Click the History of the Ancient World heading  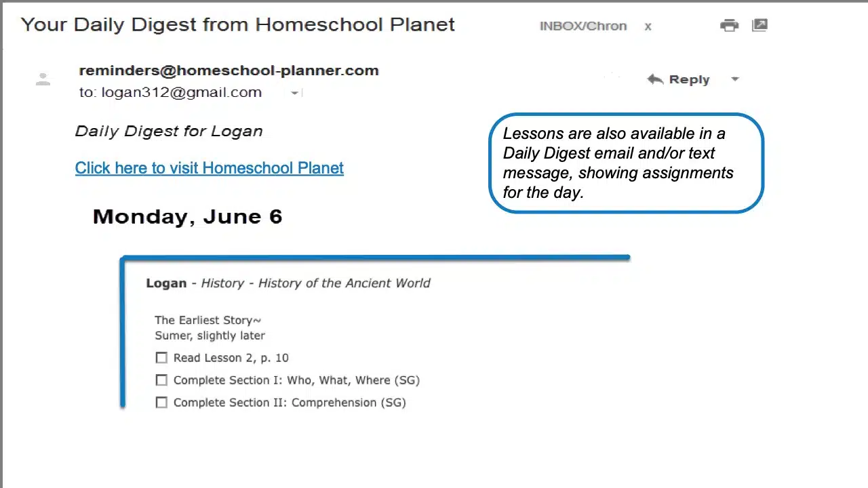tap(344, 283)
